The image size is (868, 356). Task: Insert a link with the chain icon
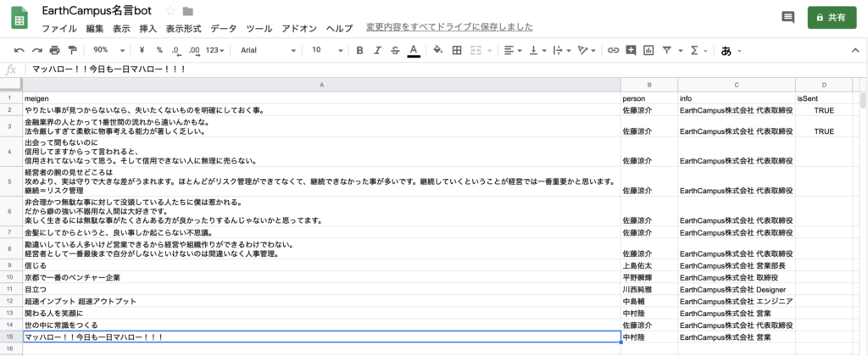[613, 50]
